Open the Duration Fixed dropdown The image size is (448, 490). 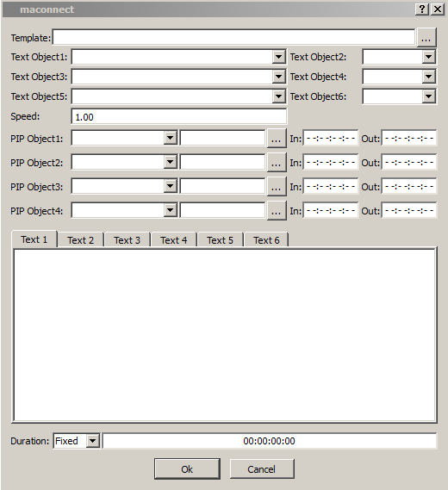click(92, 441)
